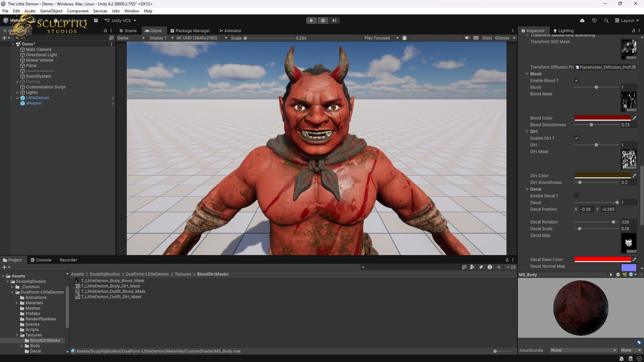The image size is (644, 362).
Task: Toggle hidden packages visibility count icon
Action: (x=511, y=267)
